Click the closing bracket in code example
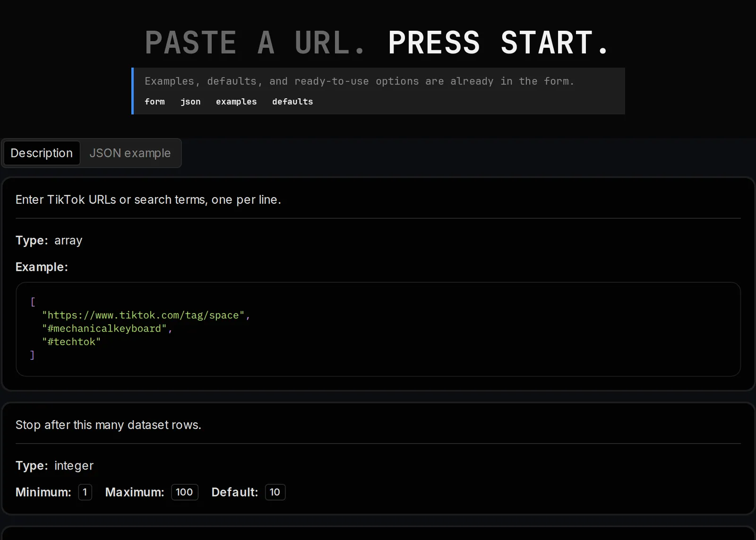This screenshot has height=540, width=756. [x=33, y=355]
